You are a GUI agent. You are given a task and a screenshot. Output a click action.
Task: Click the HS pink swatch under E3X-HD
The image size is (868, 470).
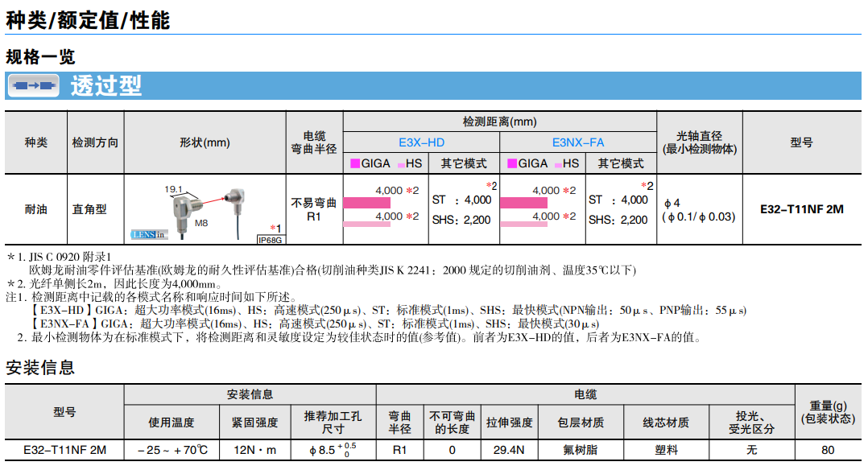click(x=401, y=165)
